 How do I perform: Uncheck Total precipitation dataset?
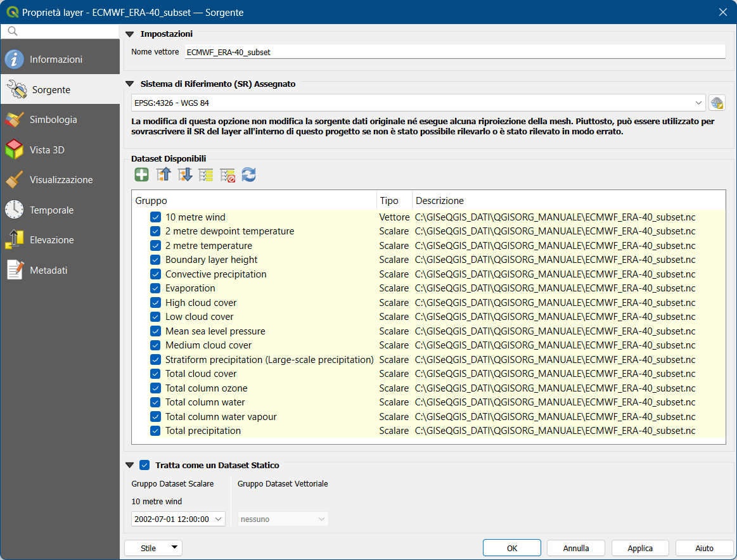pos(155,431)
